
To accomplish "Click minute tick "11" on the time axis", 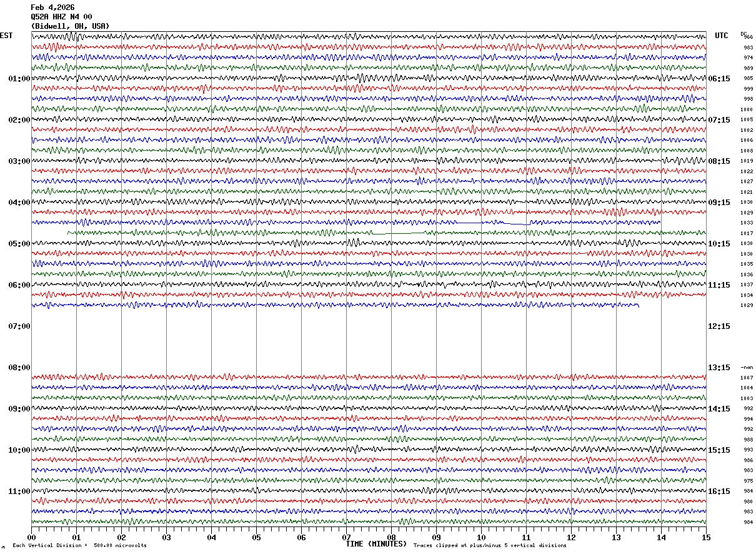I will click(x=526, y=537).
